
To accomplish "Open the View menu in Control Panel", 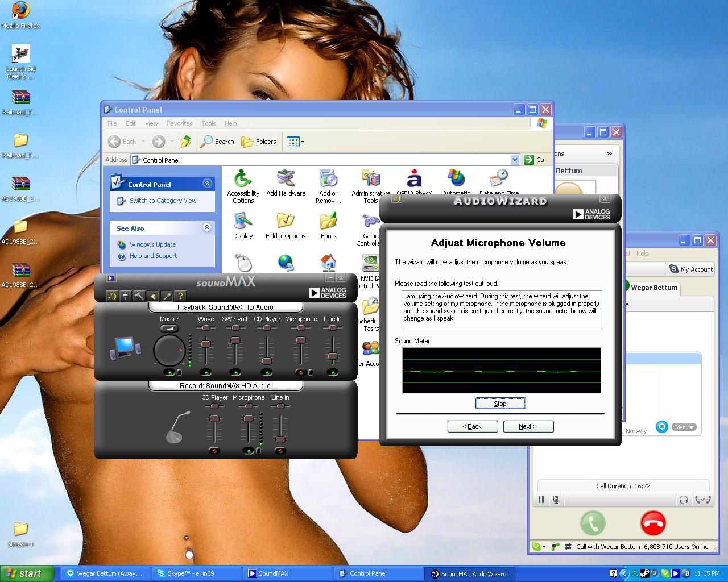I will tap(151, 123).
